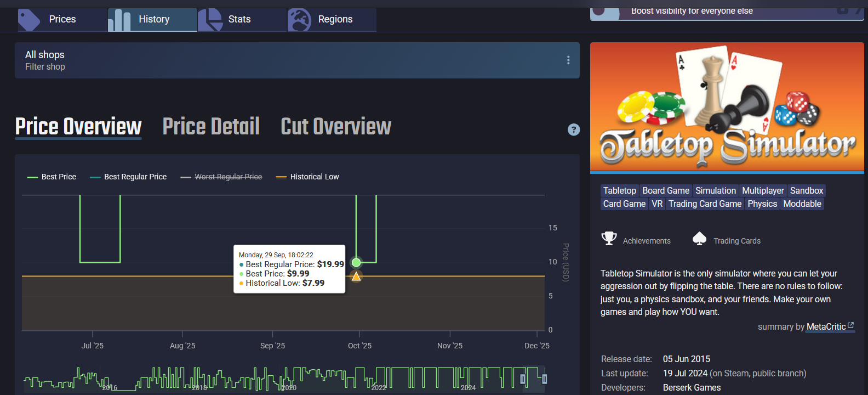The width and height of the screenshot is (868, 395).
Task: Click the Nov '25 axis label
Action: tap(450, 346)
